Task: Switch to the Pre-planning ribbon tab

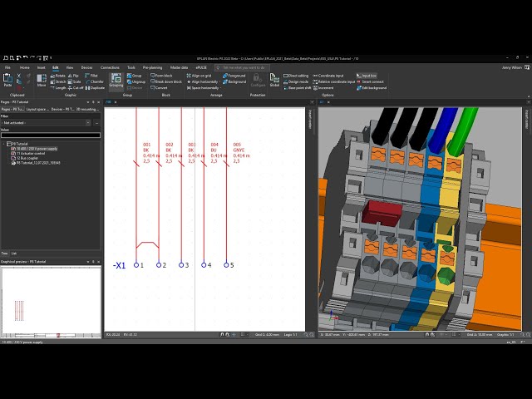Action: pos(152,67)
